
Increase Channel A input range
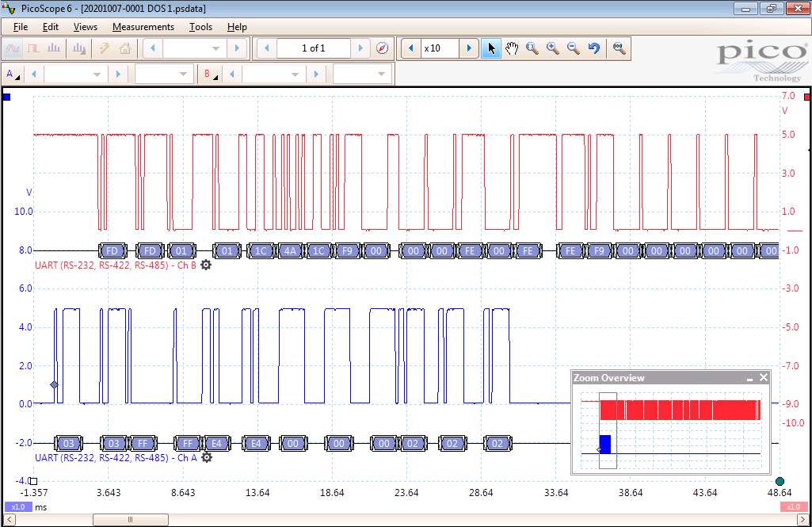[x=117, y=74]
